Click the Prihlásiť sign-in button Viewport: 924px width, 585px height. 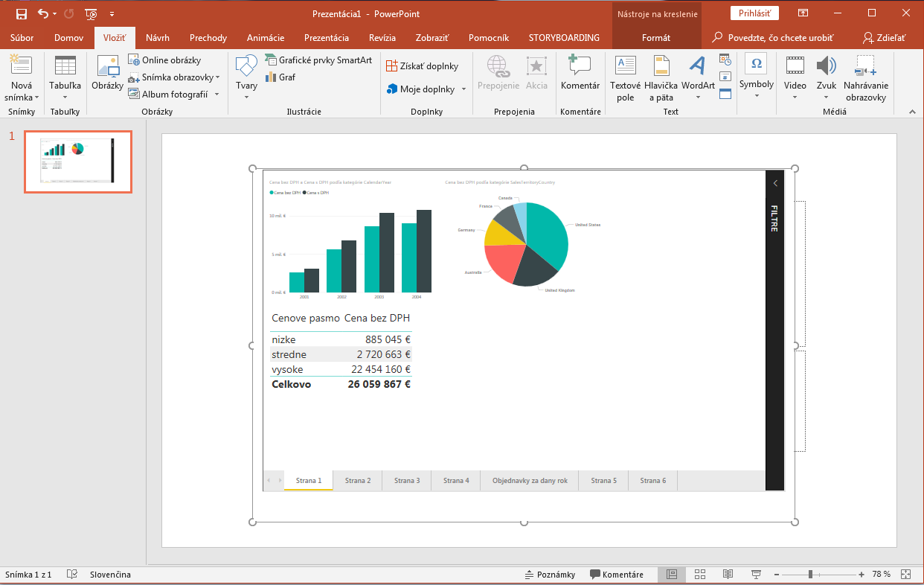coord(754,13)
